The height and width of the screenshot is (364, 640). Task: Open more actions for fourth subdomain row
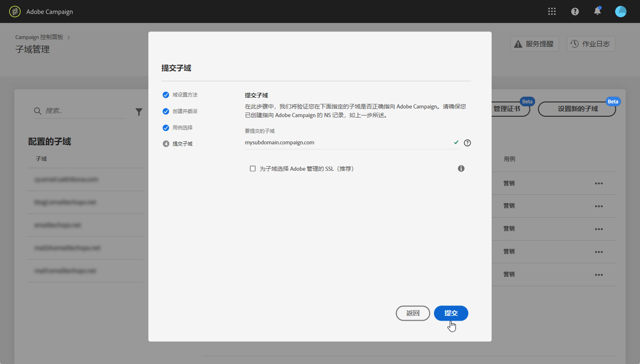(x=599, y=252)
